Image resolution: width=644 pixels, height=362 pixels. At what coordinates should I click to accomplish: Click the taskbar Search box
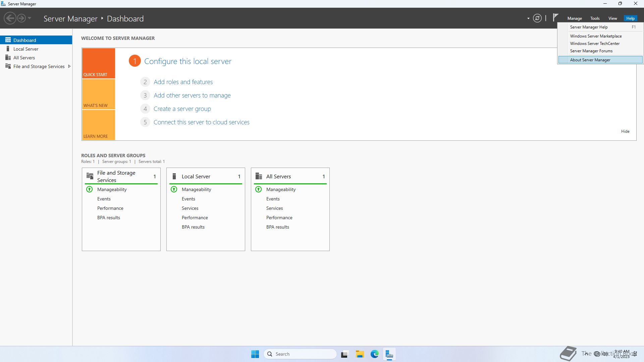click(300, 354)
